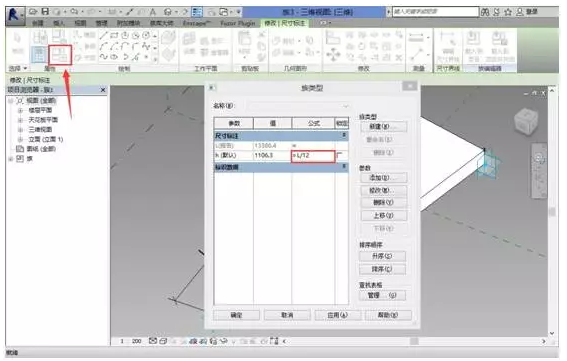Open the default 3D view house icon
The height and width of the screenshot is (361, 567).
pyautogui.click(x=168, y=12)
